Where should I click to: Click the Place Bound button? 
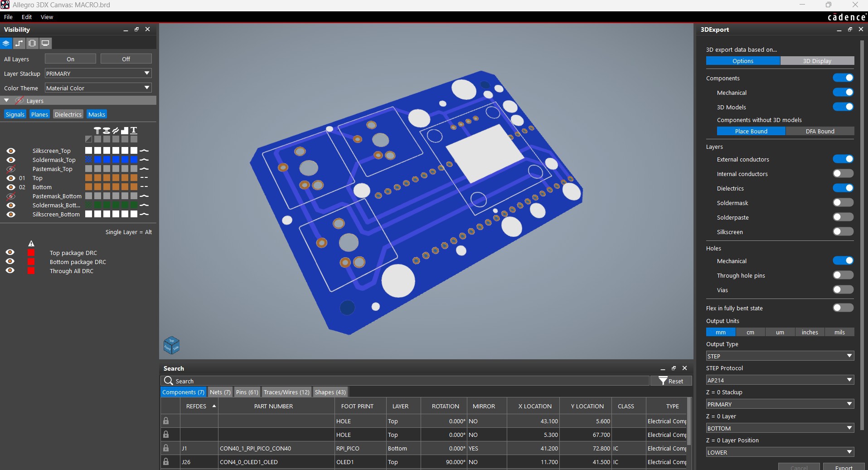coord(751,131)
